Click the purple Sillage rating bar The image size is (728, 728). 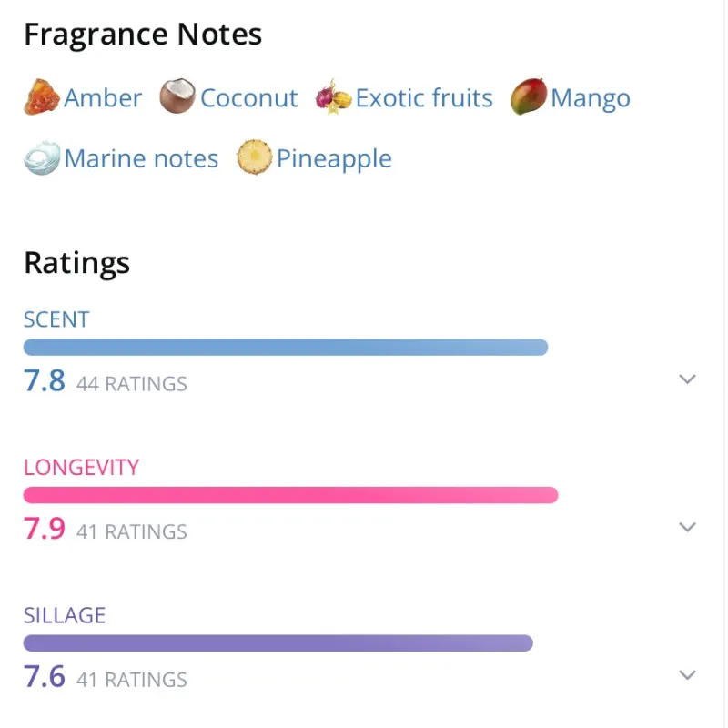[x=278, y=643]
